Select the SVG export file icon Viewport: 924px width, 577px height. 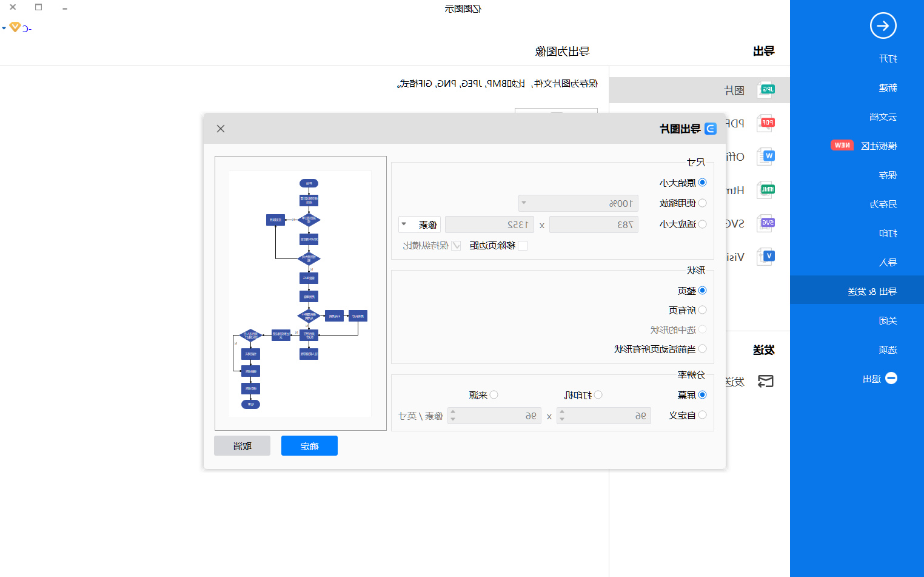pos(766,223)
